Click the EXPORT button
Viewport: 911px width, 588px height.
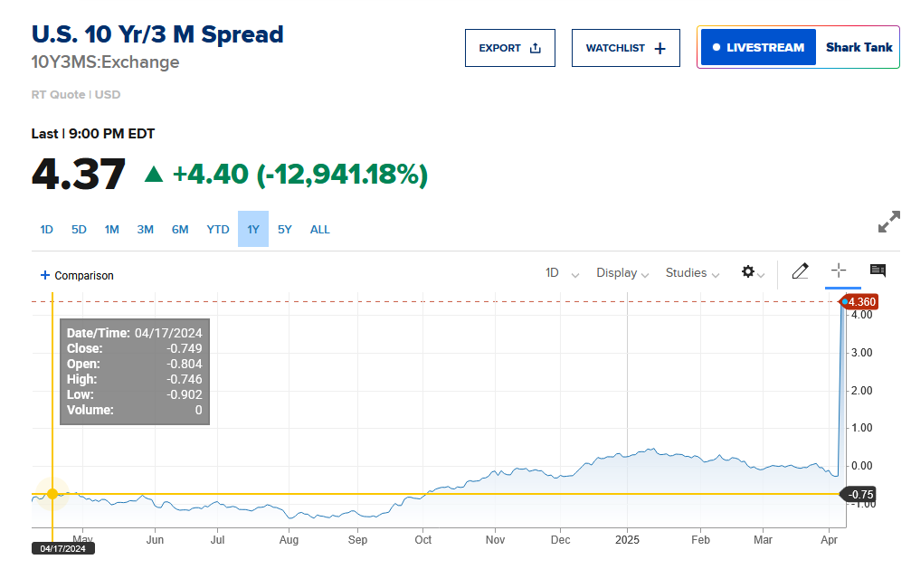(510, 48)
